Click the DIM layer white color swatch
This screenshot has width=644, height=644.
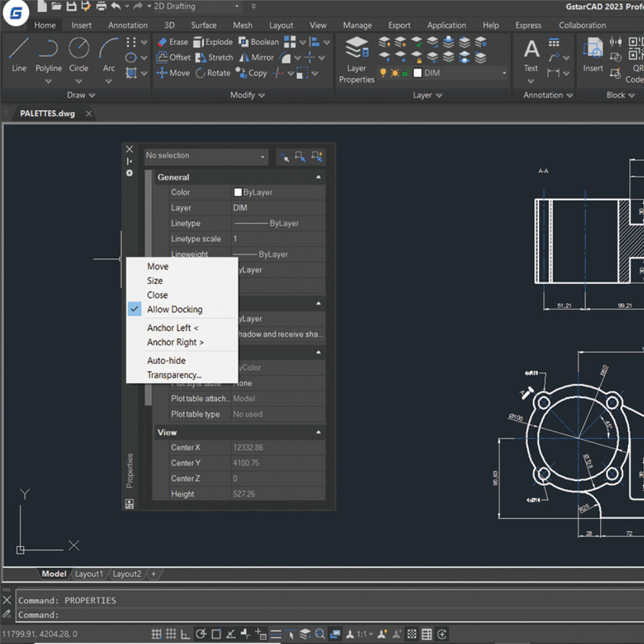(x=417, y=73)
